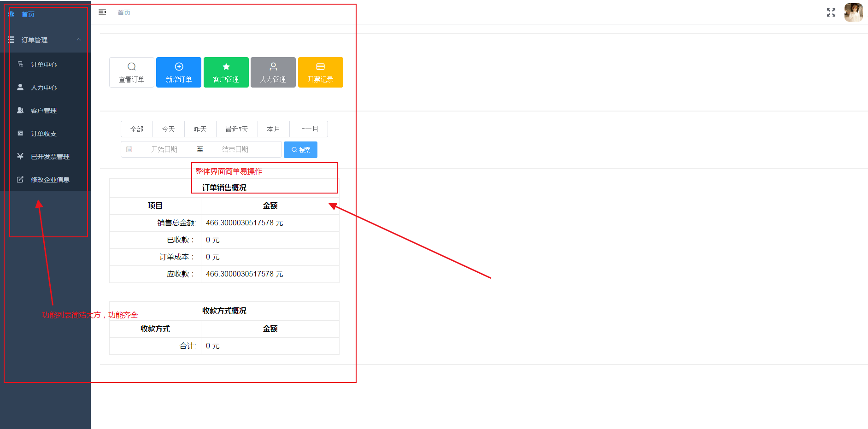Select 今天 date filter
868x429 pixels.
169,129
